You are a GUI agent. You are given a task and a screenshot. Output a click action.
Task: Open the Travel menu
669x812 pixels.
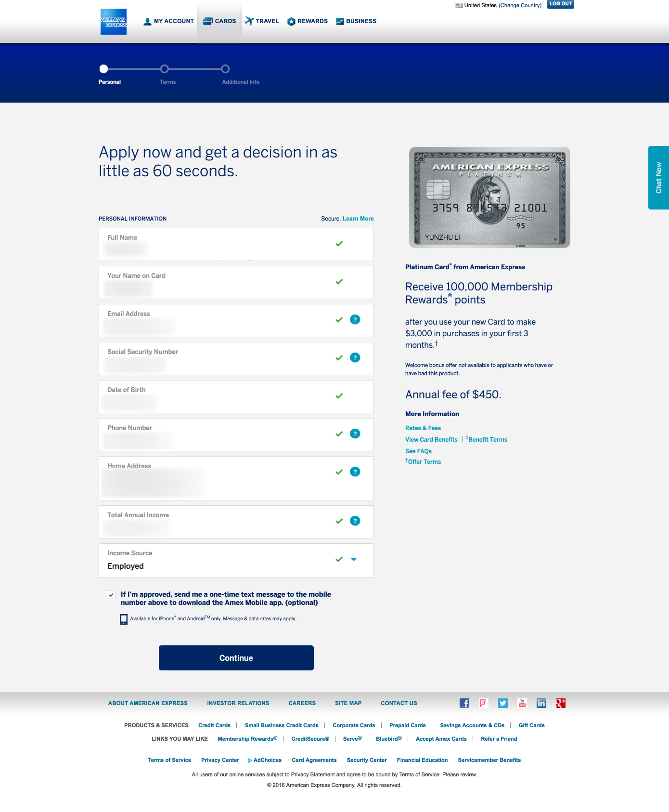tap(262, 21)
